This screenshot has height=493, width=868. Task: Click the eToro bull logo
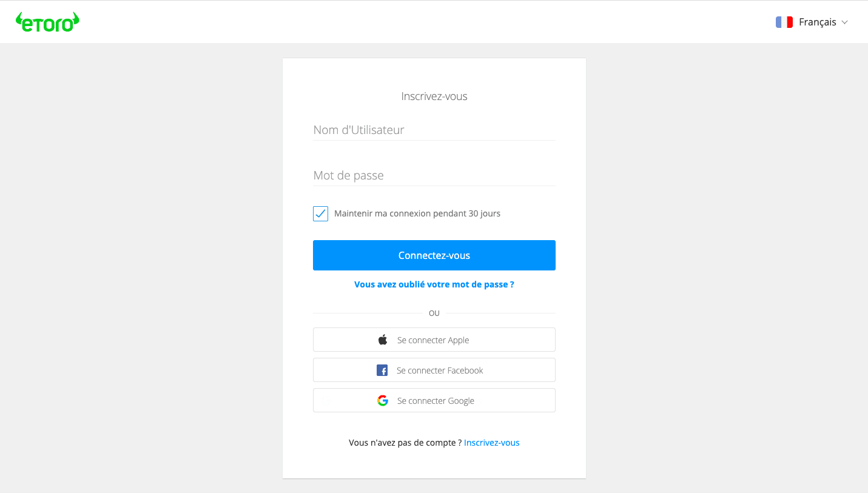[x=47, y=22]
